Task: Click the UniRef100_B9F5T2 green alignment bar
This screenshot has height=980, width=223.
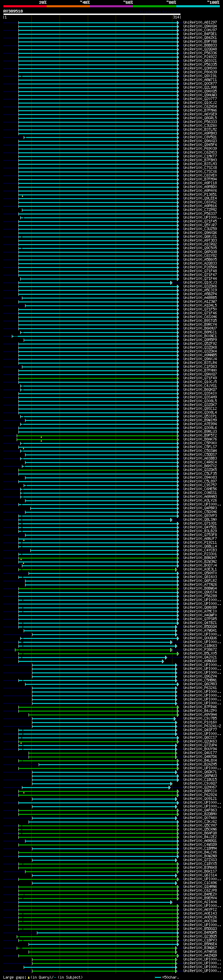Action: [107, 436]
